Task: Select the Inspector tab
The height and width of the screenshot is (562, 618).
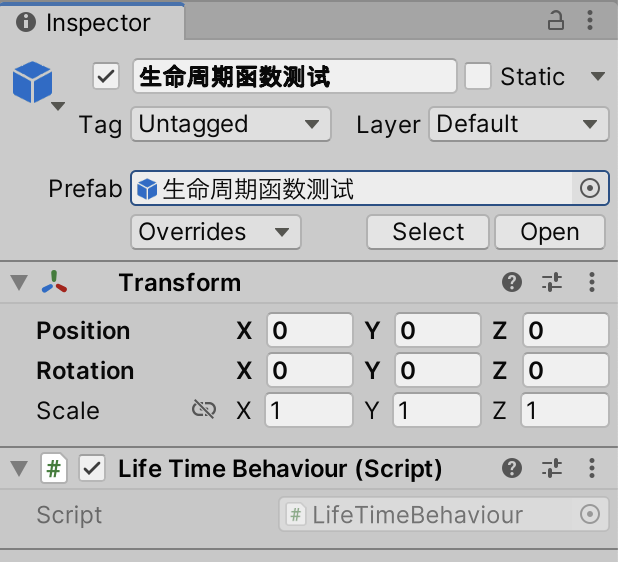Action: (92, 22)
